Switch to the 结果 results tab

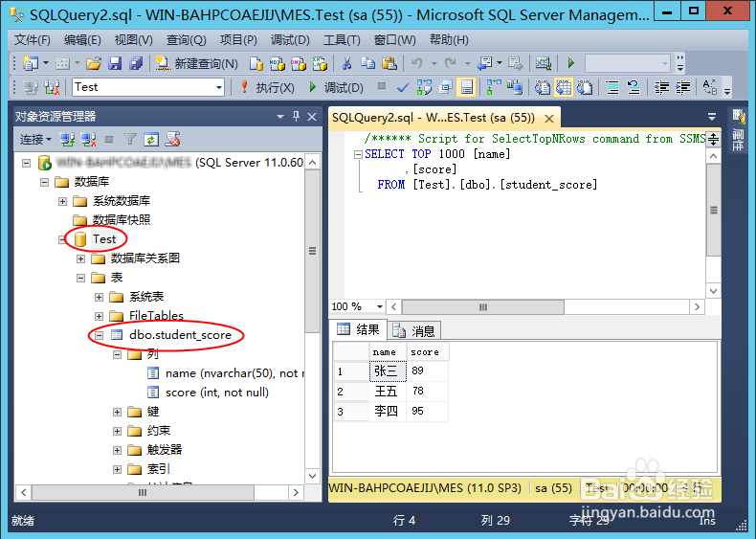coord(358,329)
